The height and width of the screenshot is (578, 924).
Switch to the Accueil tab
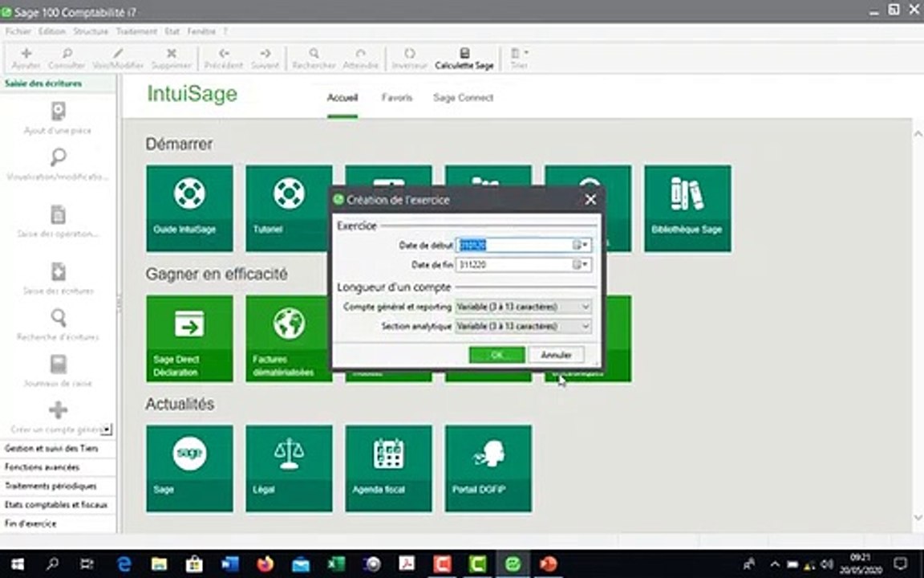[x=342, y=98]
